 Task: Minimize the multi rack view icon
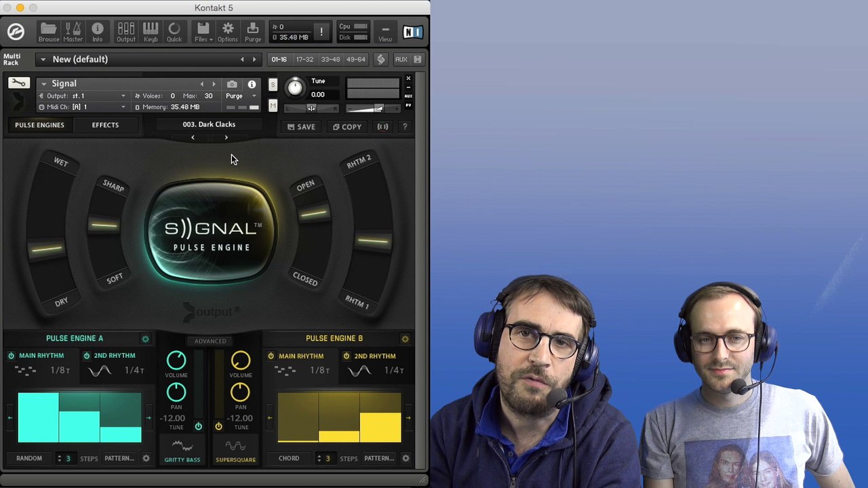(x=418, y=60)
